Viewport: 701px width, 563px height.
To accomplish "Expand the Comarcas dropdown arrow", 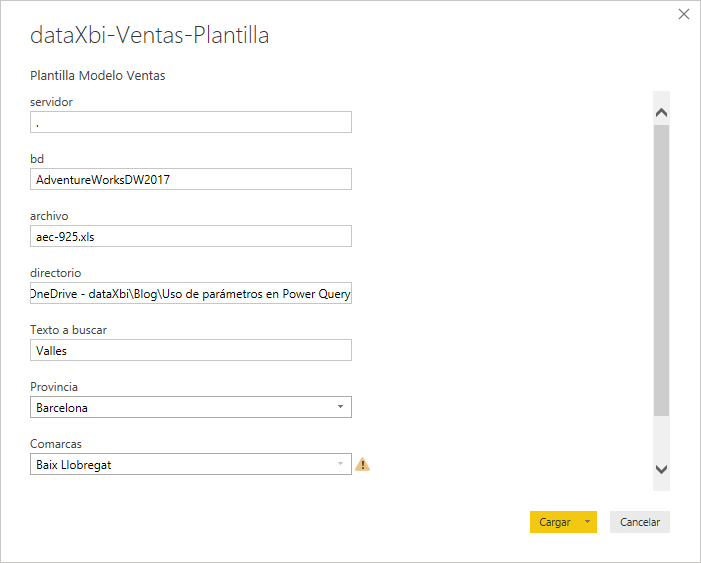I will (x=340, y=464).
